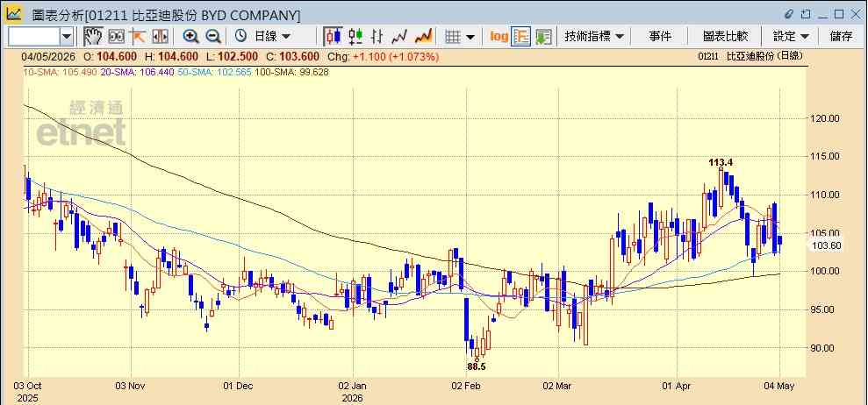The height and width of the screenshot is (405, 868).
Task: Click the 50-SMA legend label
Action: [213, 72]
